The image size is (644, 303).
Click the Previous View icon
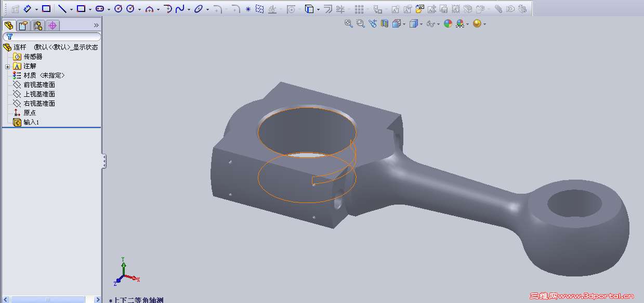coord(372,23)
